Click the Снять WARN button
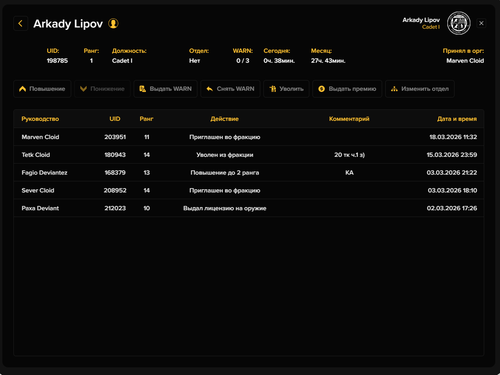The width and height of the screenshot is (500, 375). (x=230, y=89)
